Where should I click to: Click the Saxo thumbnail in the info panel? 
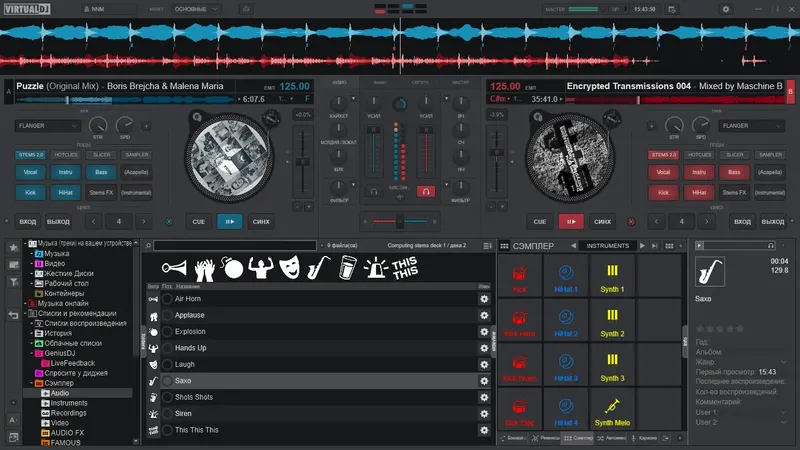click(x=710, y=271)
